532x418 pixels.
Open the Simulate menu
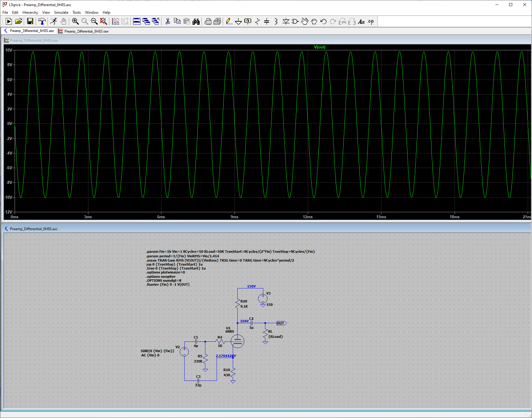tap(61, 13)
